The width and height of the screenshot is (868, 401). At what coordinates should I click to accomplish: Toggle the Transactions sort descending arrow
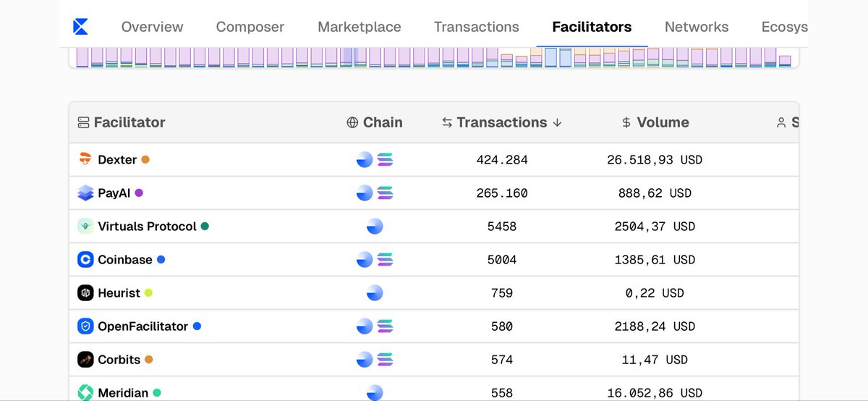[x=557, y=123]
